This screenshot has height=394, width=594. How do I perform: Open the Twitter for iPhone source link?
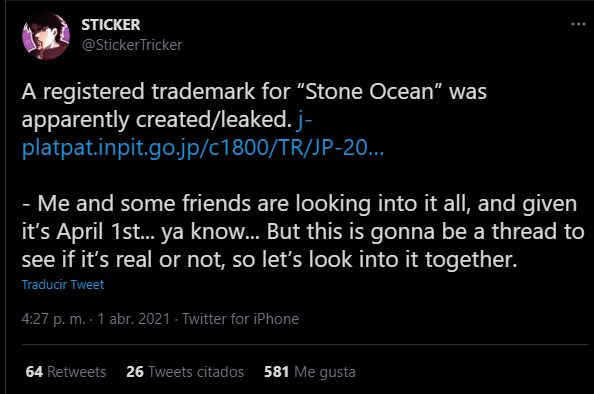tap(241, 319)
